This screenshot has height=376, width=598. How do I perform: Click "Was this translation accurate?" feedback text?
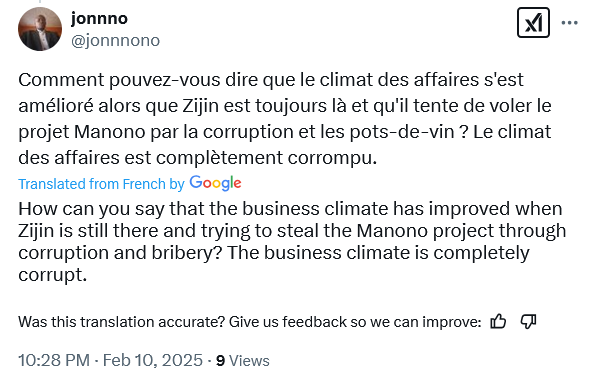pyautogui.click(x=121, y=322)
